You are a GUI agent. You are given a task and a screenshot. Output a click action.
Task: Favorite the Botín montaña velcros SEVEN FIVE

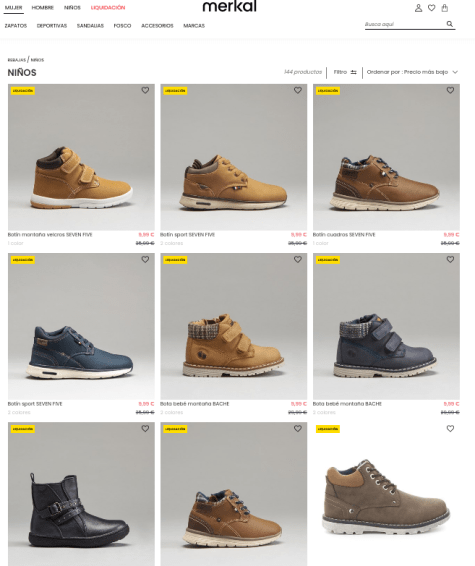(x=145, y=90)
